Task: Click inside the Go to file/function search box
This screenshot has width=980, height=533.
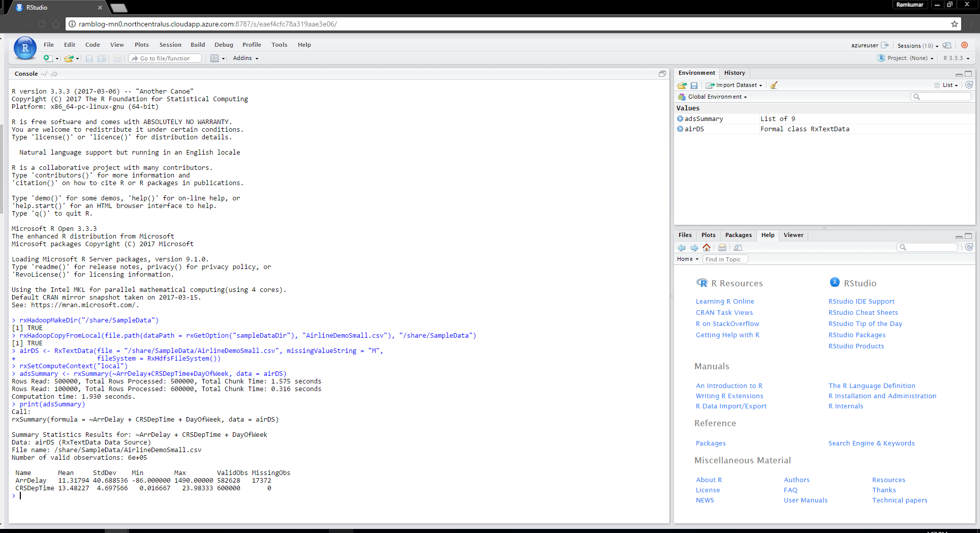Action: point(165,58)
